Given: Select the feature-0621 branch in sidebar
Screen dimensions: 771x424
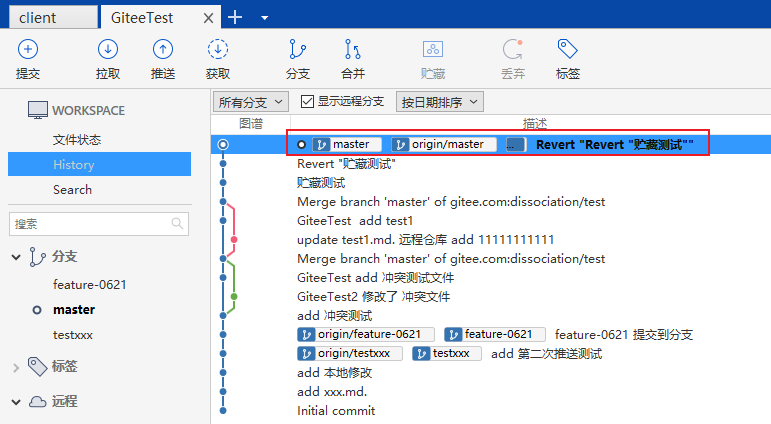Looking at the screenshot, I should [x=90, y=285].
